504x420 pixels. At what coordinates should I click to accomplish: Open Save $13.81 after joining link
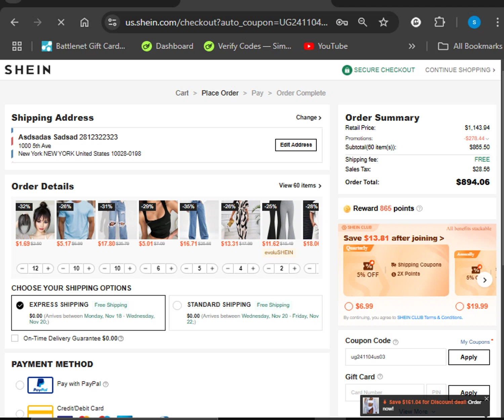click(x=393, y=238)
